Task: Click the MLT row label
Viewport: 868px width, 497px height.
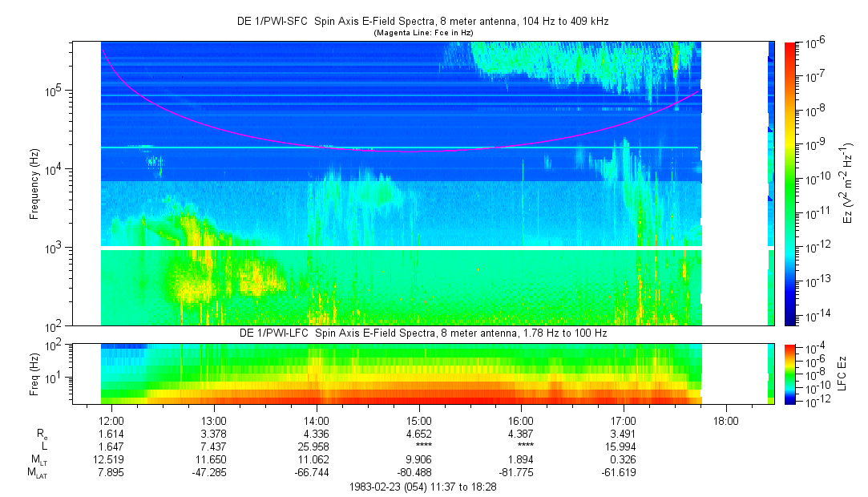Action: [38, 460]
